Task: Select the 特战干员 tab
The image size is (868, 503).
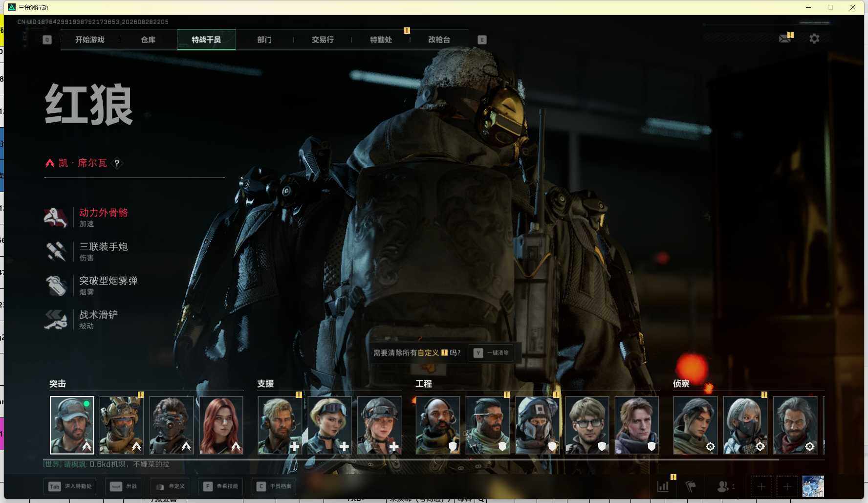Action: click(x=206, y=40)
